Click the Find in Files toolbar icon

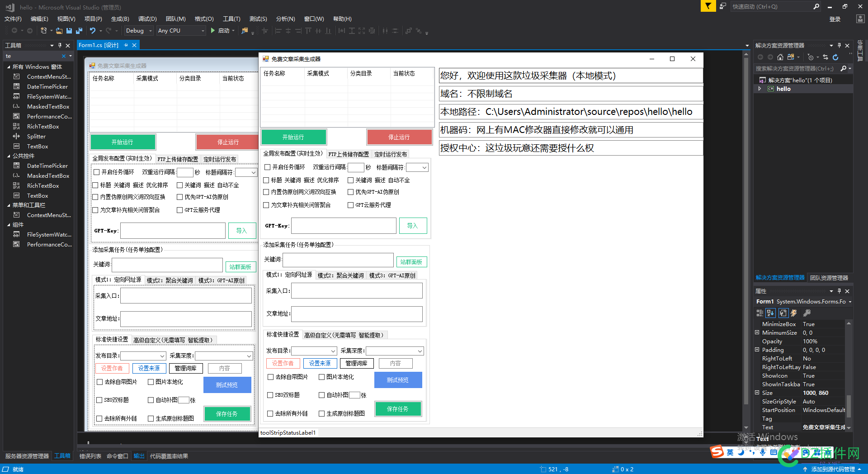click(x=245, y=31)
